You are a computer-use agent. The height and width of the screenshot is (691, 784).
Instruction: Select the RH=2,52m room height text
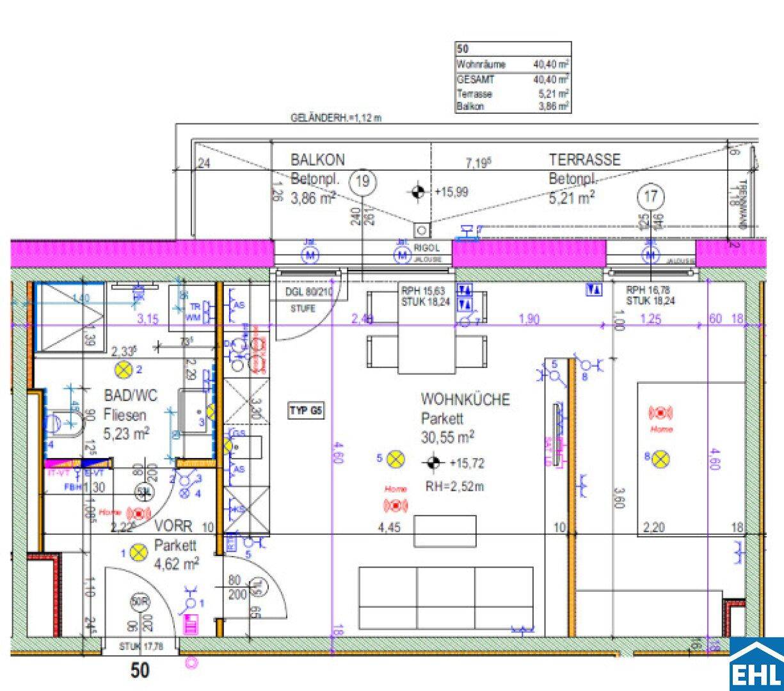click(x=455, y=487)
